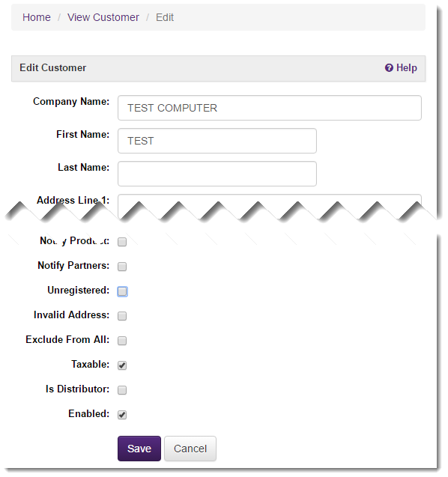Screen dimensions: 448x477
Task: Click the Edit Customer panel heading
Action: [x=52, y=67]
